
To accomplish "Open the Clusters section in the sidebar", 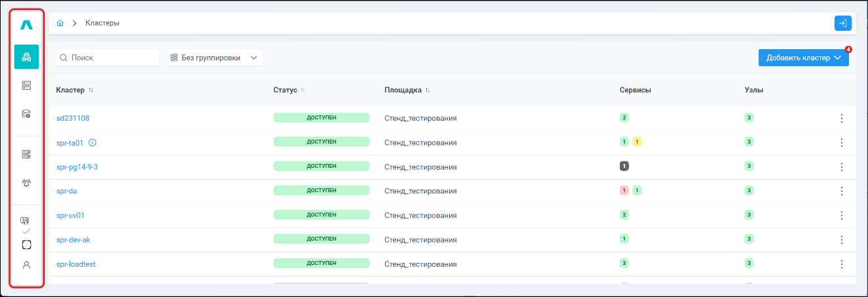I will 26,57.
